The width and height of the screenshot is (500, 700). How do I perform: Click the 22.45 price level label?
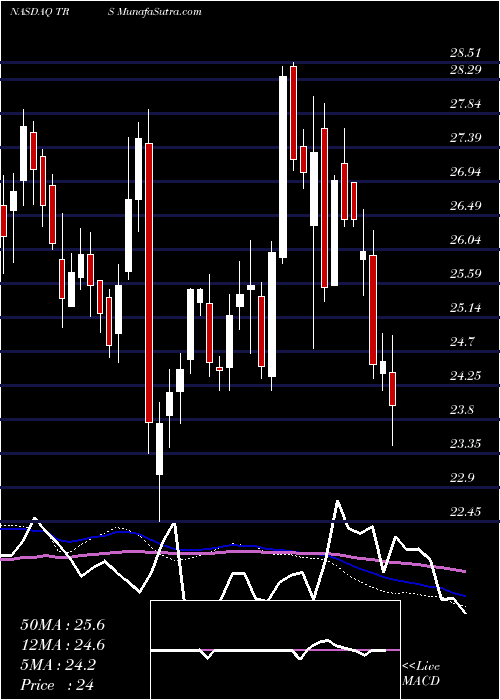point(465,512)
